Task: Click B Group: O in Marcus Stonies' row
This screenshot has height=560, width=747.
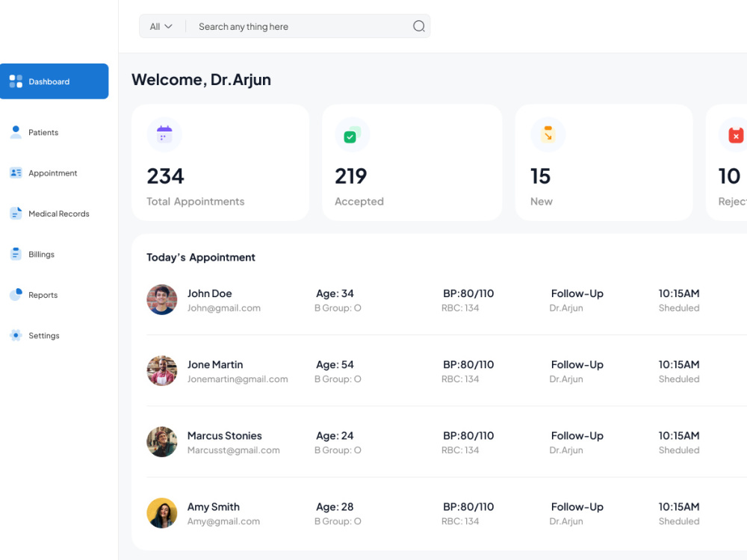Action: coord(338,450)
